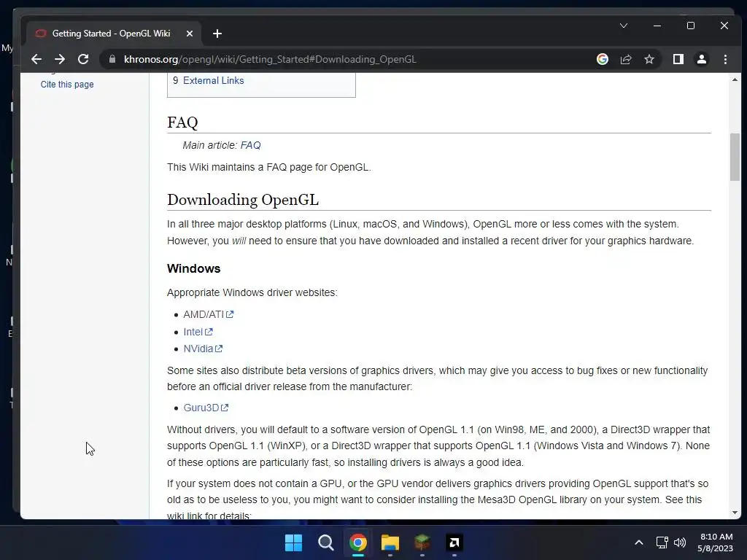Switch to Chrome in the taskbar
This screenshot has width=747, height=560.
(x=357, y=542)
